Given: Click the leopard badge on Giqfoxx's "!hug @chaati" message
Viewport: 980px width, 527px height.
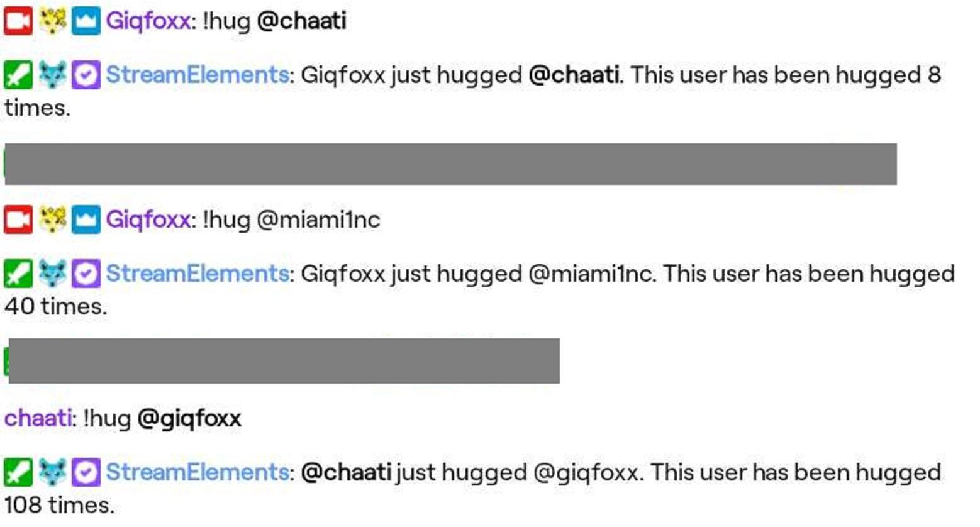Looking at the screenshot, I should pos(52,21).
